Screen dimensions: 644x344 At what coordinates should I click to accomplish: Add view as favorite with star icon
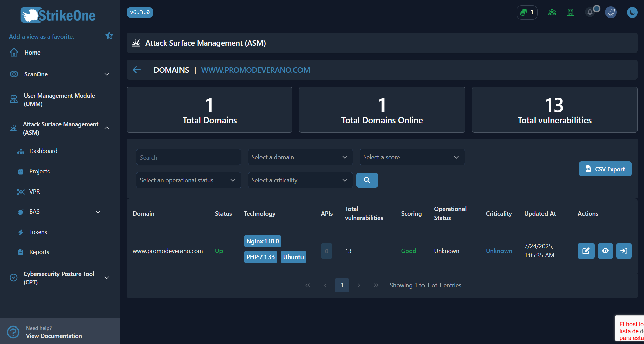click(109, 36)
